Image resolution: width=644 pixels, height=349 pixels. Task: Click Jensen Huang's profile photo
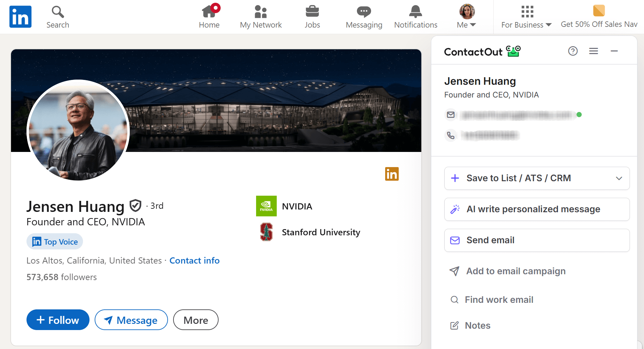[x=78, y=130]
